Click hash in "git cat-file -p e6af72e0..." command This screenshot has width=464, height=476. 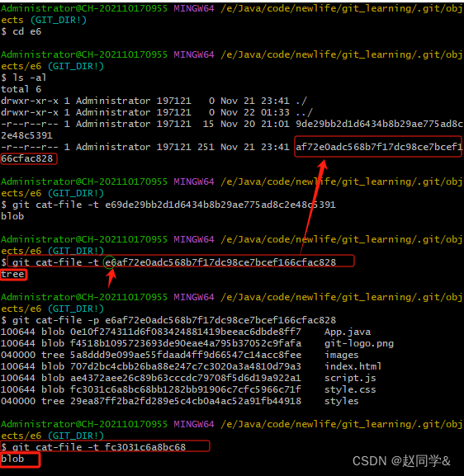point(220,319)
